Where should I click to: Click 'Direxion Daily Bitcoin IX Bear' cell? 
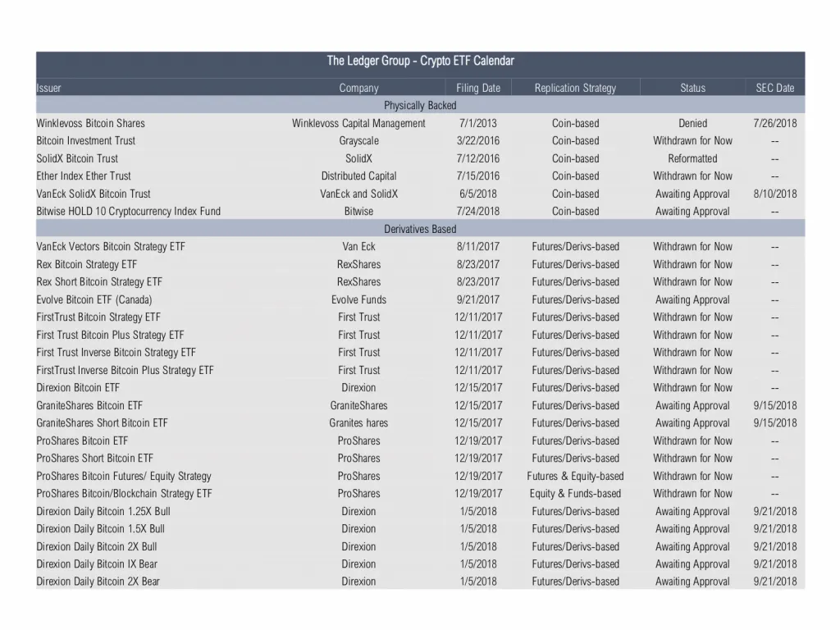97,564
